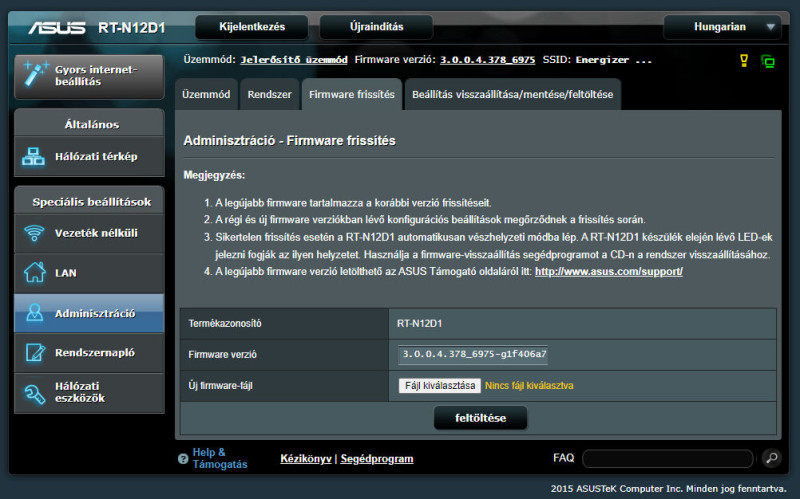Switch to the Üzemmód tab
The image size is (800, 499).
(206, 94)
